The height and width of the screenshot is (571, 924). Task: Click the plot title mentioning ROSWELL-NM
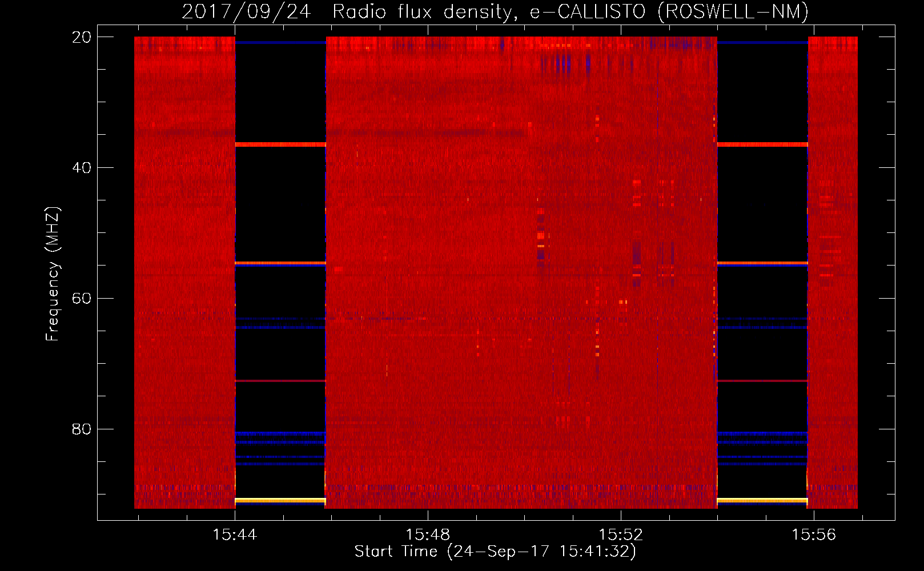point(495,11)
